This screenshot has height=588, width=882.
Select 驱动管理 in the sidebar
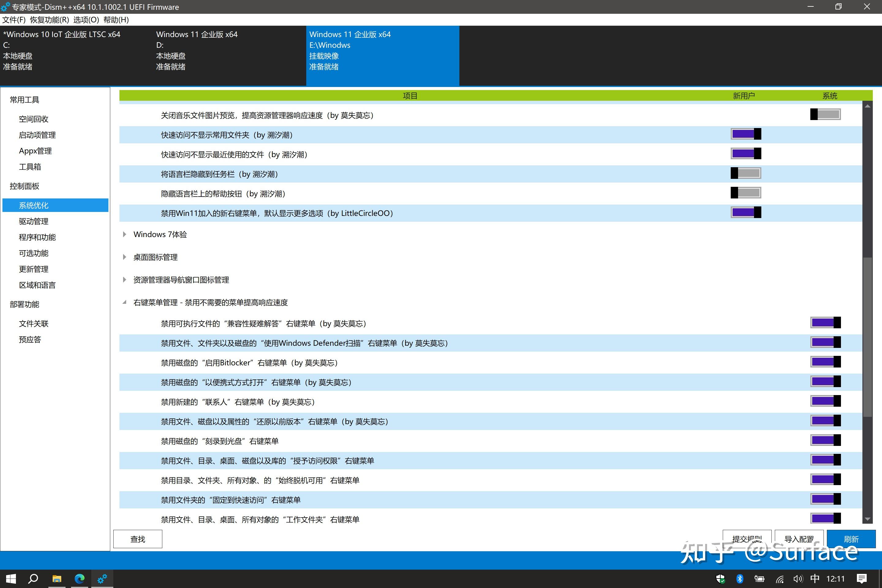pos(33,221)
